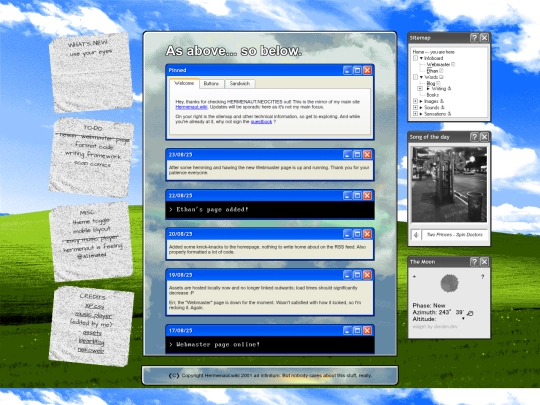Viewport: 540px width, 405px height.
Task: Expand the Sensations branch in sitemap
Action: 415,113
